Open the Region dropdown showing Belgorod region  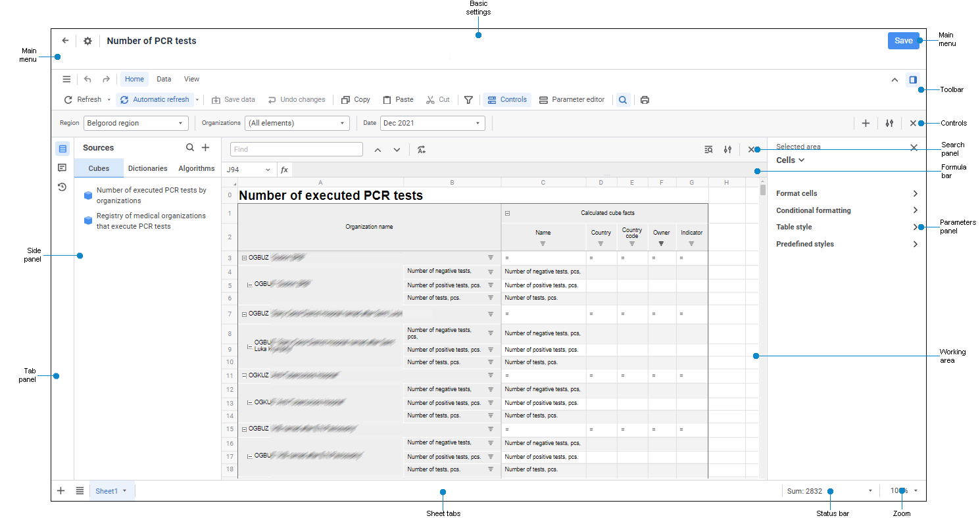click(x=135, y=123)
